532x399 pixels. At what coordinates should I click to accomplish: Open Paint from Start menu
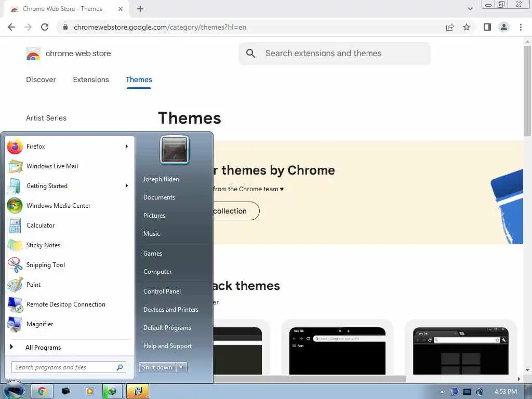tap(70, 285)
